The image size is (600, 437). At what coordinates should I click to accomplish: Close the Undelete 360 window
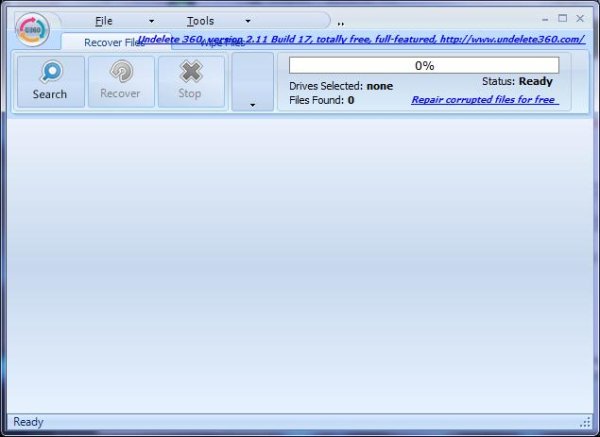(x=580, y=18)
